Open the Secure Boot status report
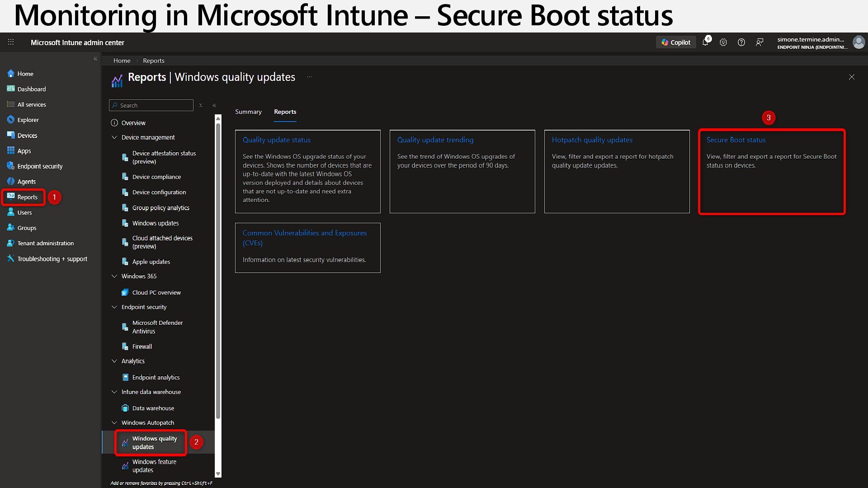Image resolution: width=868 pixels, height=488 pixels. (x=736, y=140)
